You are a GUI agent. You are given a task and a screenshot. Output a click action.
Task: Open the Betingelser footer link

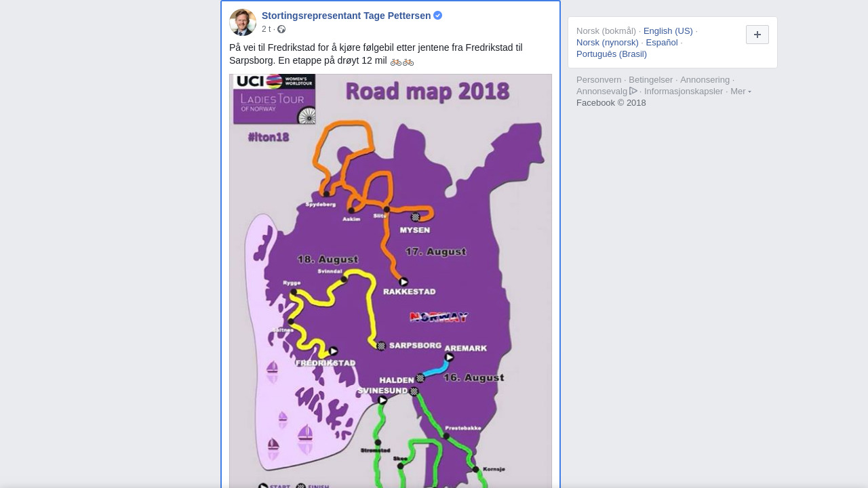click(x=650, y=80)
